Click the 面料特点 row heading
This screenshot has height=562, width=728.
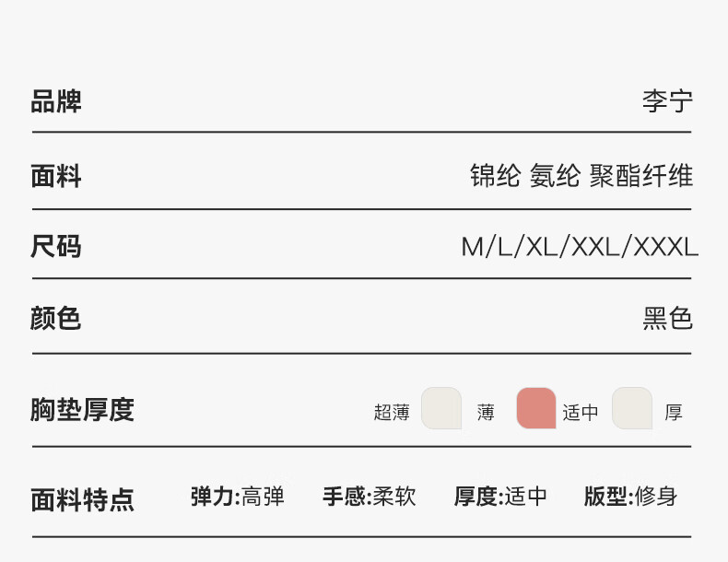[82, 499]
